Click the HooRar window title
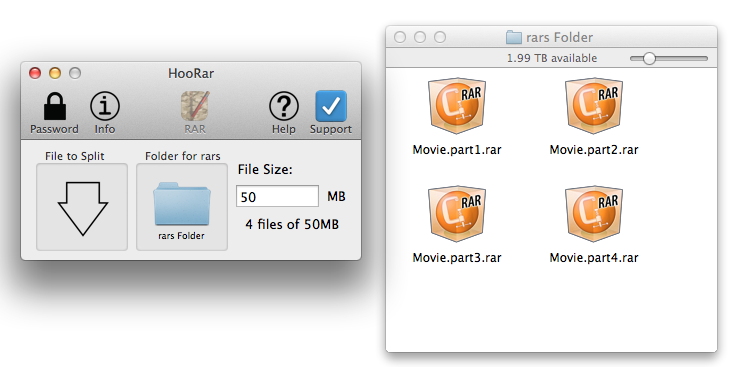The height and width of the screenshot is (367, 738). coord(191,73)
